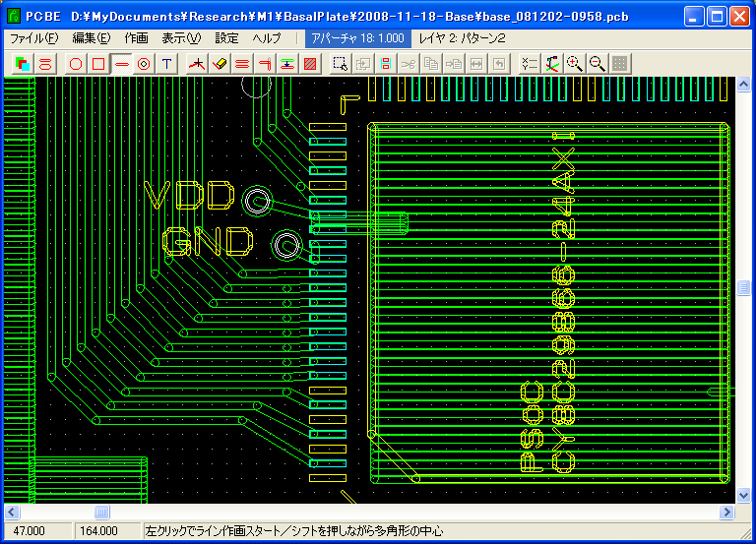
Task: Click the zoom in magnifier
Action: point(574,64)
